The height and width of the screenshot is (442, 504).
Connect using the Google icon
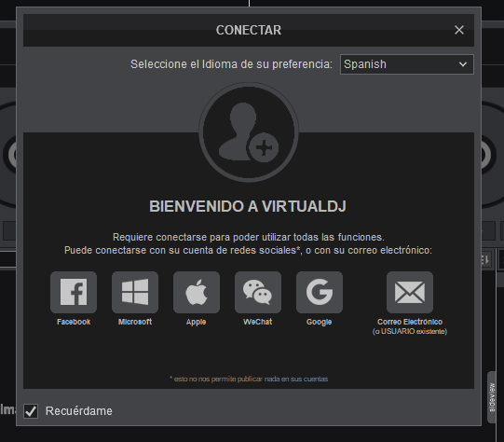point(320,292)
